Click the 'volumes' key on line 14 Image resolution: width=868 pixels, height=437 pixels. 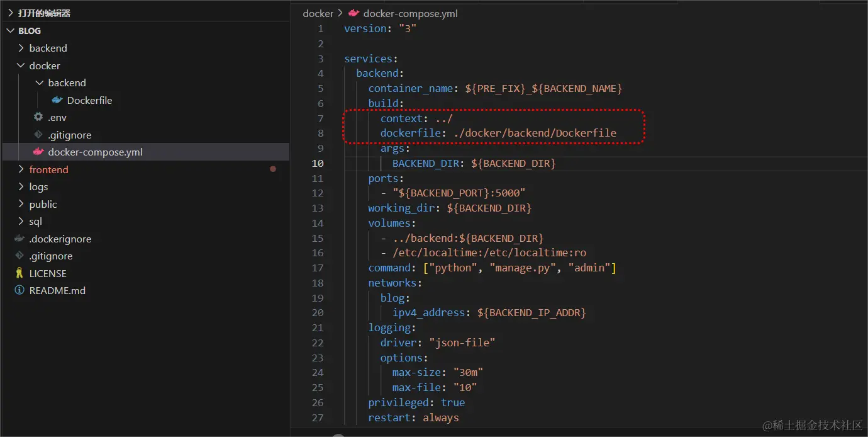(x=389, y=223)
